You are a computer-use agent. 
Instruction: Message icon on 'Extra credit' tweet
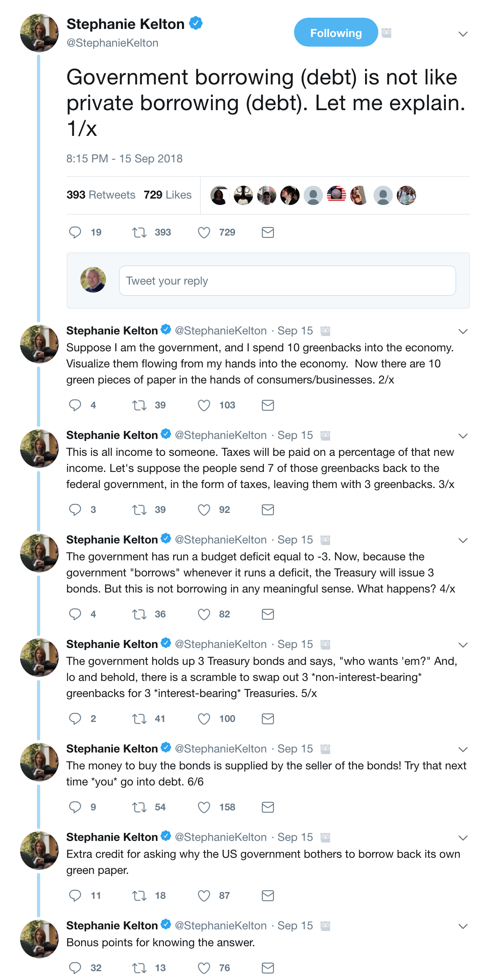(267, 896)
